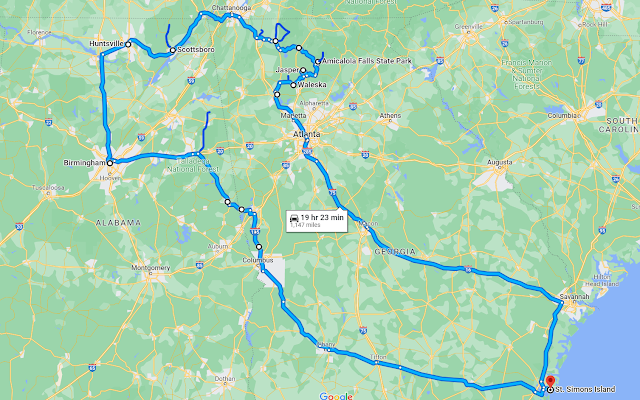Image resolution: width=640 pixels, height=400 pixels.
Task: Click the Amicalola Falls State Park waypoint marker
Action: 318,62
